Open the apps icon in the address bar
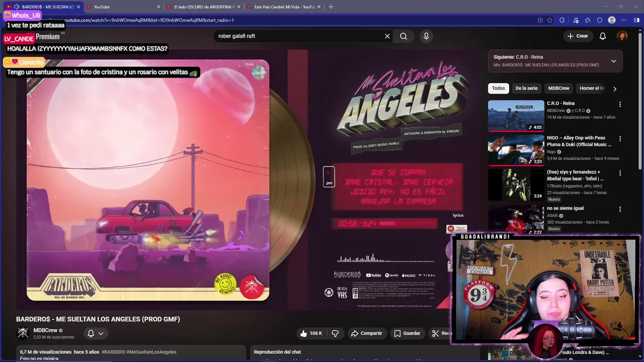 (x=540, y=20)
